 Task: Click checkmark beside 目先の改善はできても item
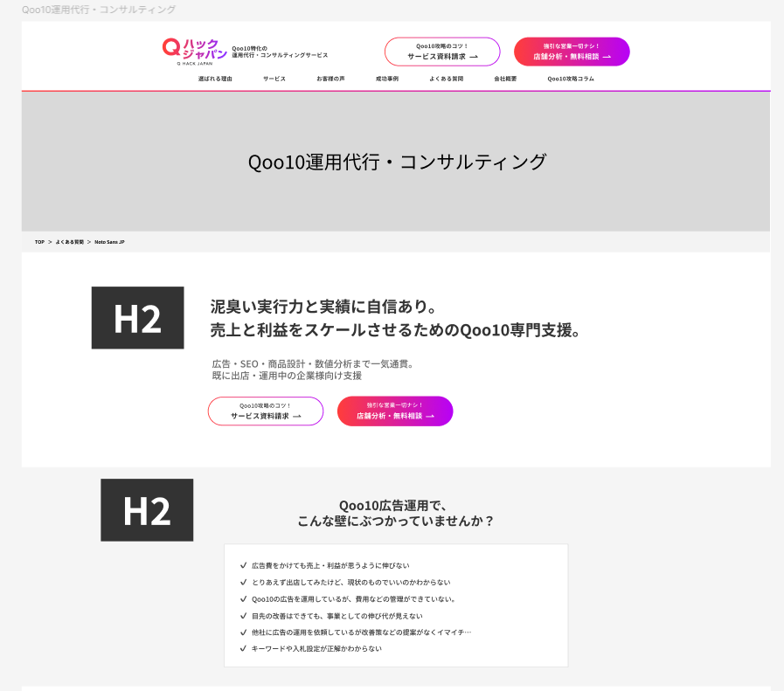click(x=243, y=615)
